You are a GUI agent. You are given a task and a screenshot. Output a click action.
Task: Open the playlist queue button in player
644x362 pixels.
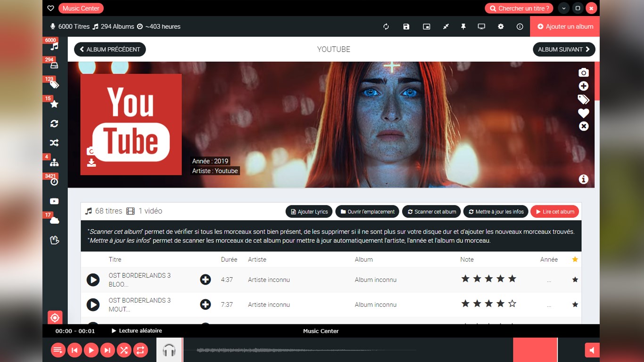(58, 350)
